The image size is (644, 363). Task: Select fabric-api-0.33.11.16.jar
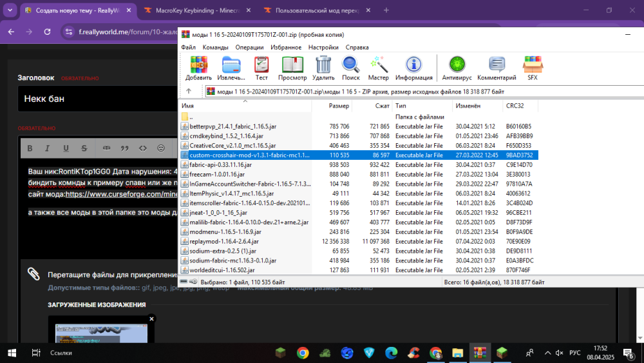(220, 164)
